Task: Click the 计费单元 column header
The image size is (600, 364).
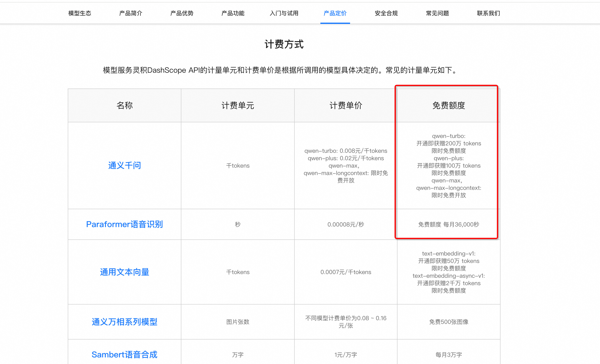Action: 238,105
